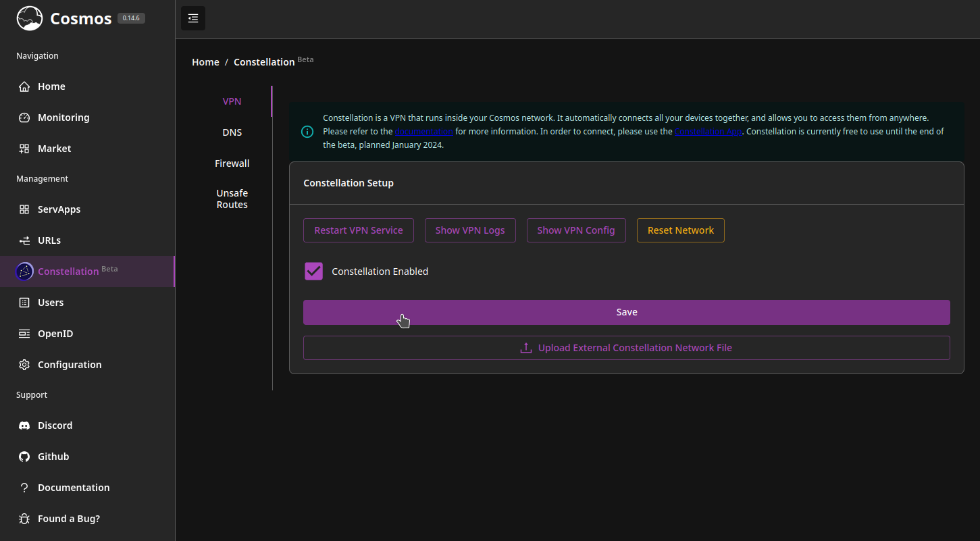This screenshot has width=980, height=541.
Task: Open the Configuration page label
Action: pyautogui.click(x=70, y=365)
